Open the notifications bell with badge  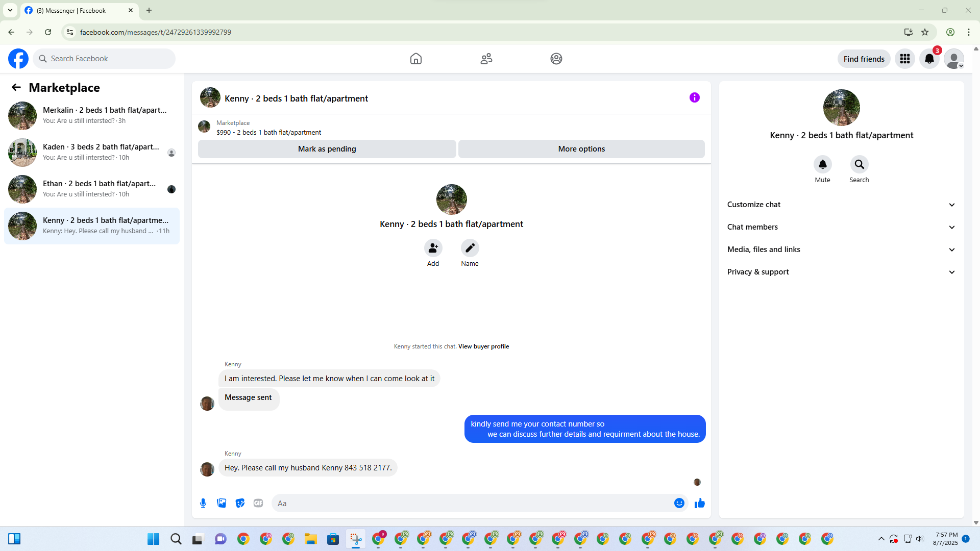click(929, 59)
